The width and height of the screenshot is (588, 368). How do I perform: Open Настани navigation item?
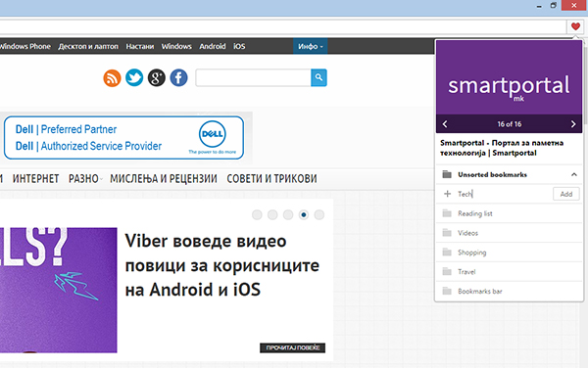click(140, 46)
